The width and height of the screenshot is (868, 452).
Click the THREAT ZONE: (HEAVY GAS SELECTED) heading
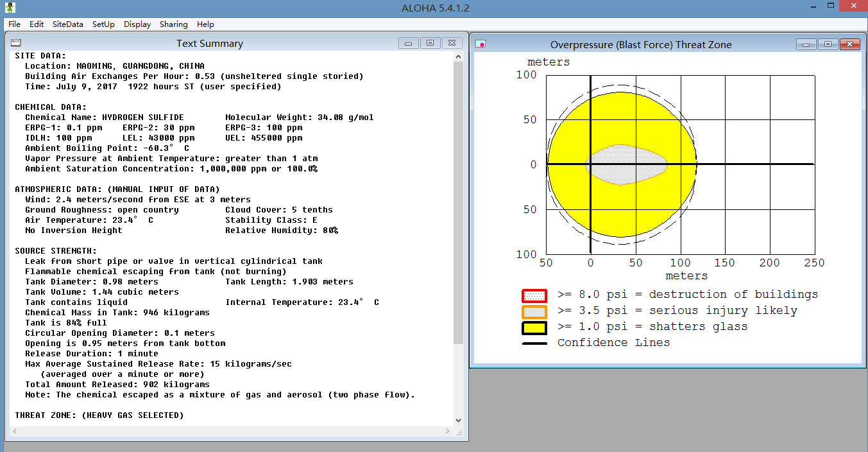(x=99, y=415)
